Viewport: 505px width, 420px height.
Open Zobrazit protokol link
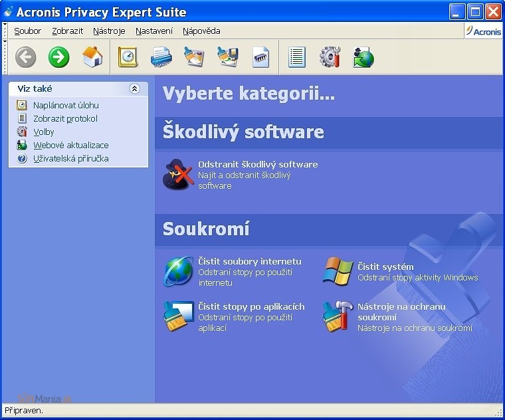(65, 118)
